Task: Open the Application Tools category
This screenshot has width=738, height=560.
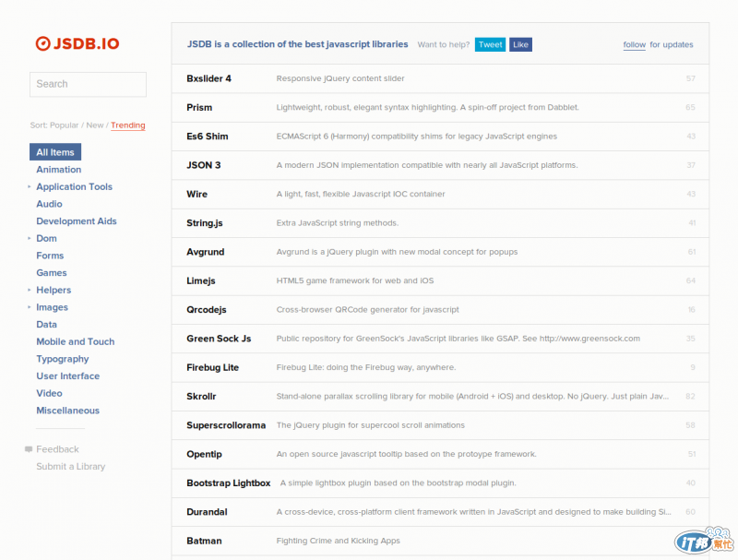Action: [x=75, y=187]
